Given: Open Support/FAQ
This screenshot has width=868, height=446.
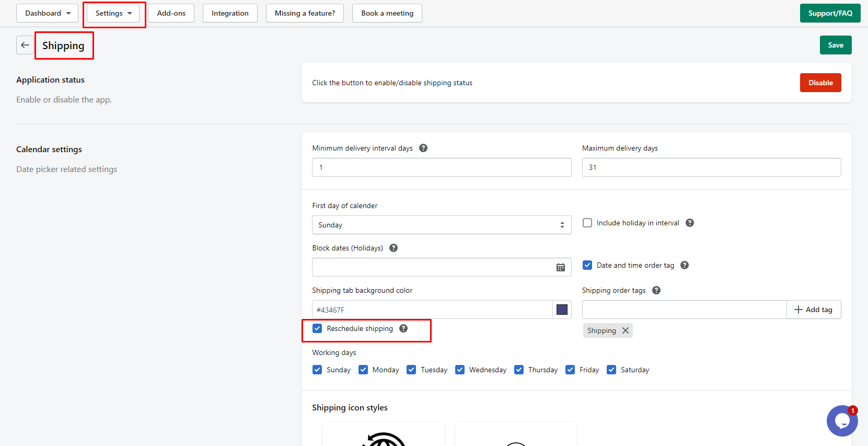Looking at the screenshot, I should coord(830,13).
